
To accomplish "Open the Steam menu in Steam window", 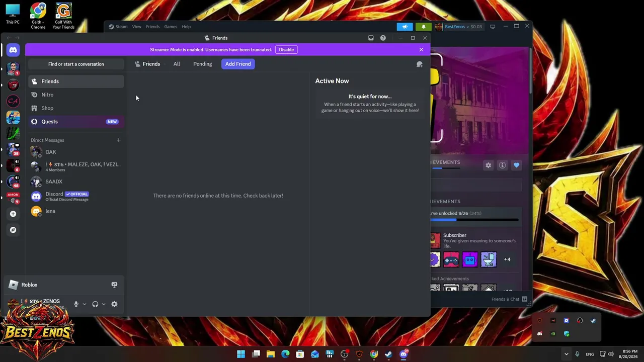I will click(119, 27).
